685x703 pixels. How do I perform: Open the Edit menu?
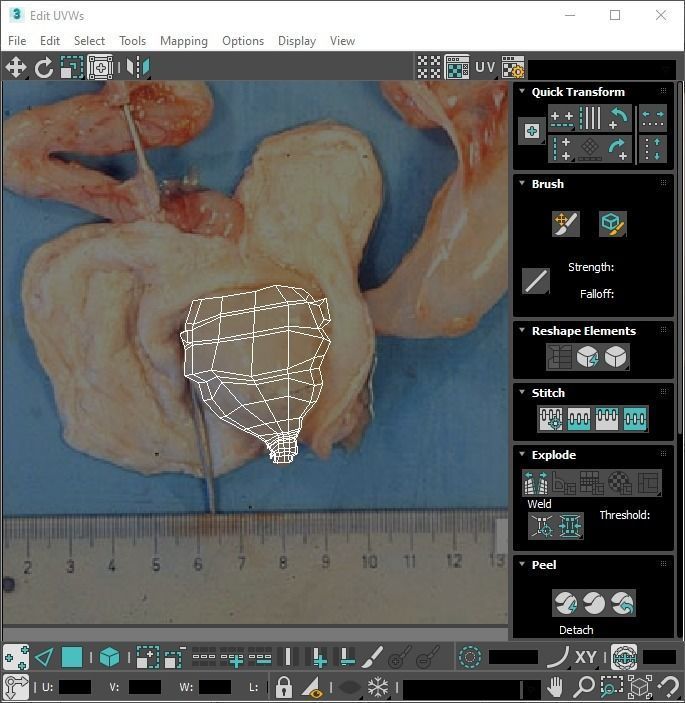pos(50,41)
